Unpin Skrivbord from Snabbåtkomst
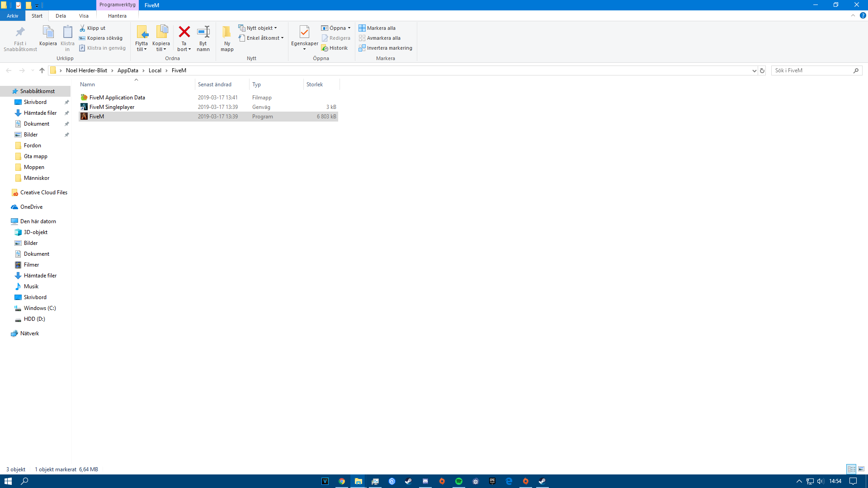Viewport: 868px width, 488px height. 66,102
